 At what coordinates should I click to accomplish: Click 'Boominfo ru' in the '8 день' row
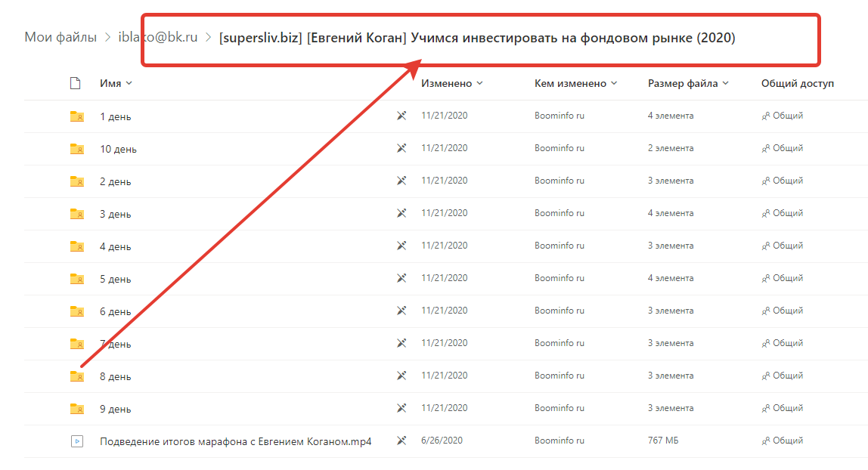point(559,376)
